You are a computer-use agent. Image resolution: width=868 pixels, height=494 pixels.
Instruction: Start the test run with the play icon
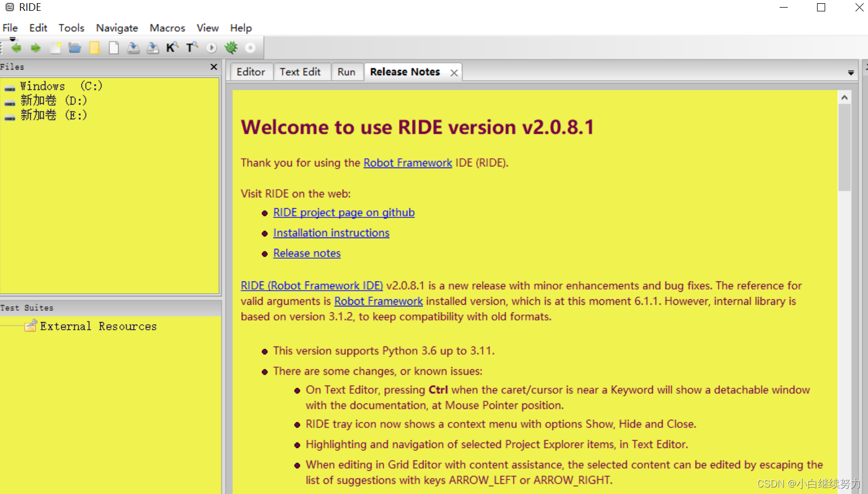pos(211,48)
